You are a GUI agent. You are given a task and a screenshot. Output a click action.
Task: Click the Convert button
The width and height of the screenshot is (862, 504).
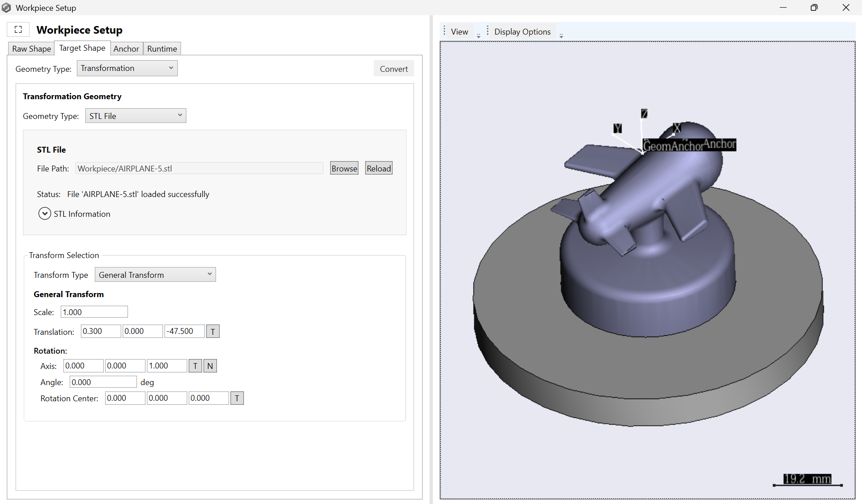393,69
